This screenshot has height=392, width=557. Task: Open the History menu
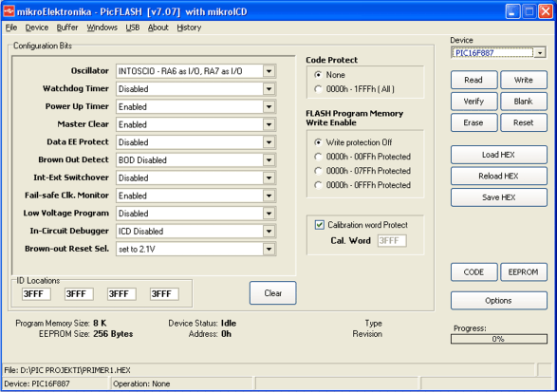click(189, 28)
